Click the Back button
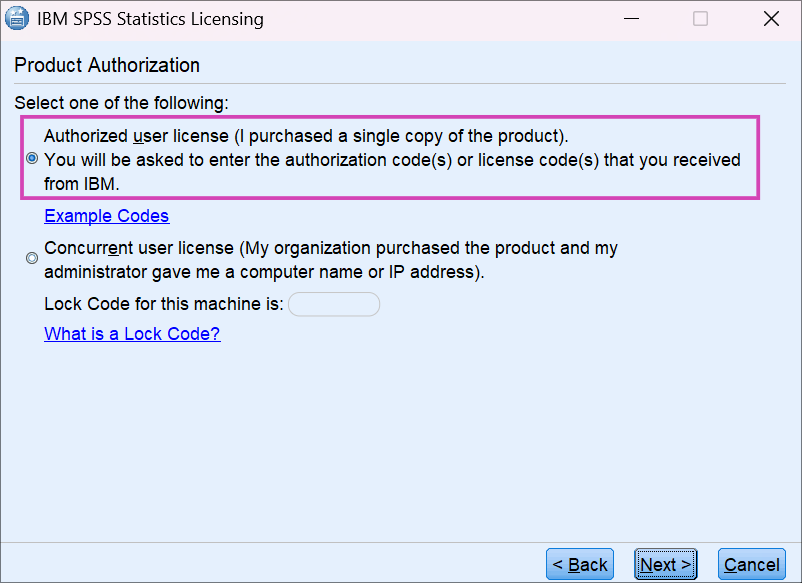The width and height of the screenshot is (802, 583). tap(579, 564)
